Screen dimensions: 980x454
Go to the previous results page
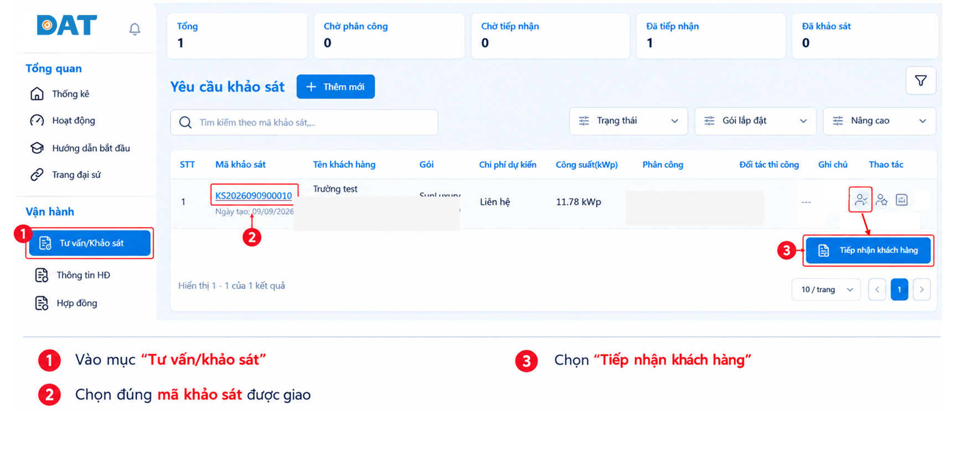coord(877,290)
